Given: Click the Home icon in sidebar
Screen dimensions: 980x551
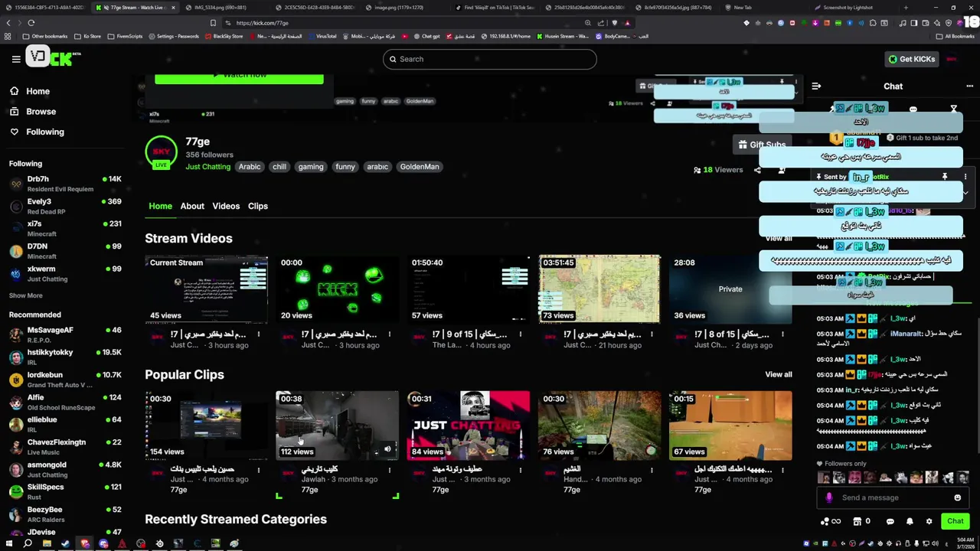Looking at the screenshot, I should point(15,91).
